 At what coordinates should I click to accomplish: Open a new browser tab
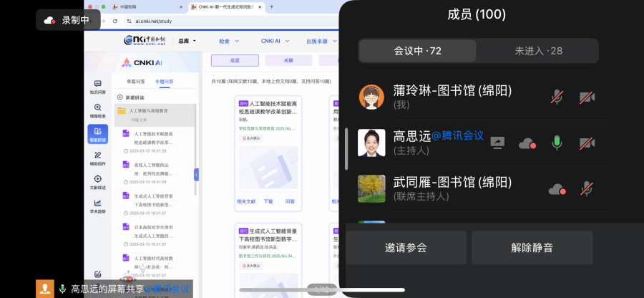click(271, 7)
